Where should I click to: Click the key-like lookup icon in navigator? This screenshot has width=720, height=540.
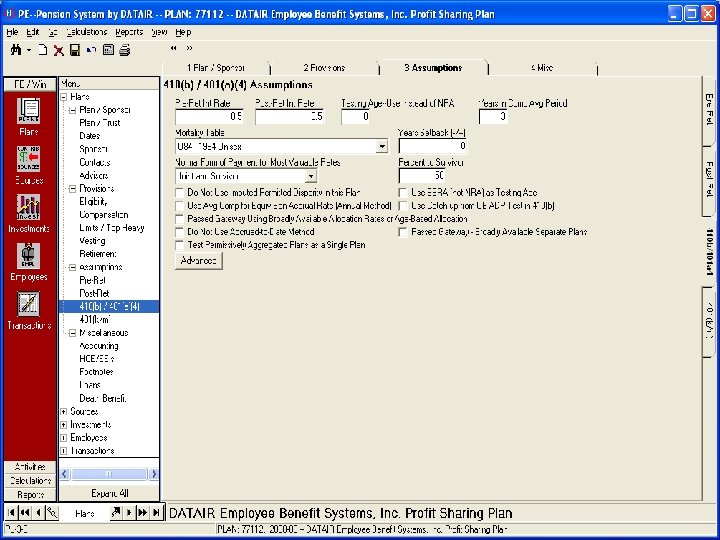[x=52, y=512]
